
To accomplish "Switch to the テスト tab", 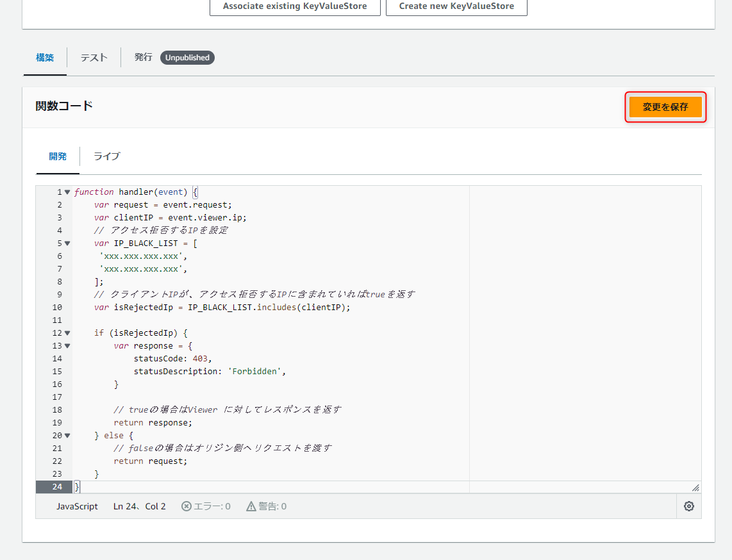I will [x=94, y=58].
